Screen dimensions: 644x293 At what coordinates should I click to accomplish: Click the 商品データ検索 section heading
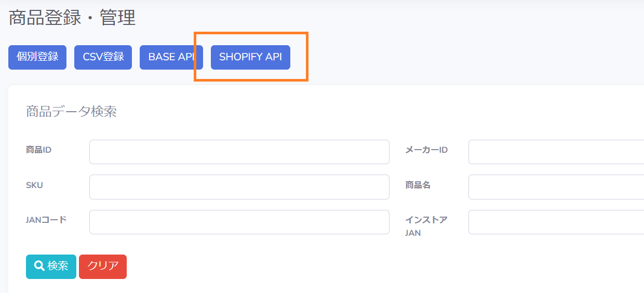[x=71, y=111]
